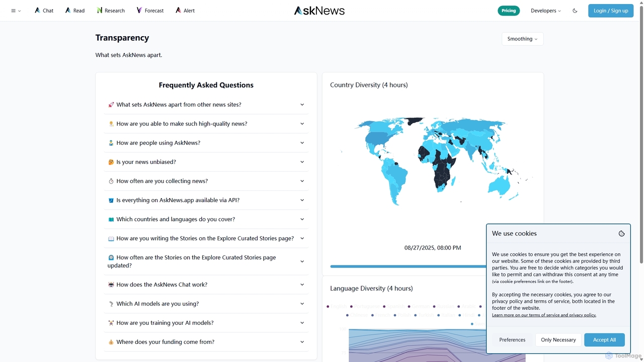The image size is (644, 362).
Task: Toggle the Chinese legend entry
Action: (358, 315)
